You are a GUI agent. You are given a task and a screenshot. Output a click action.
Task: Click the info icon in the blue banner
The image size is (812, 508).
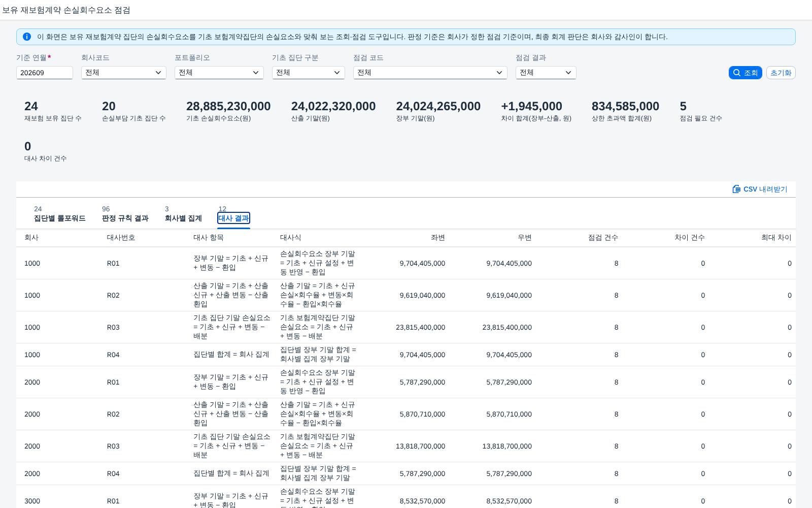click(x=27, y=37)
